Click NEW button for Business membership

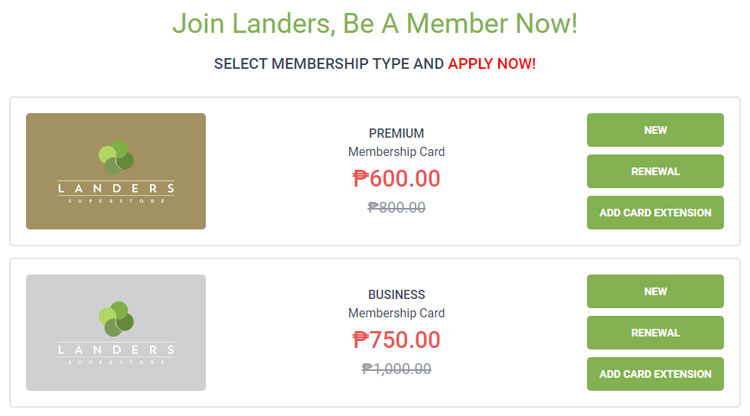[655, 291]
